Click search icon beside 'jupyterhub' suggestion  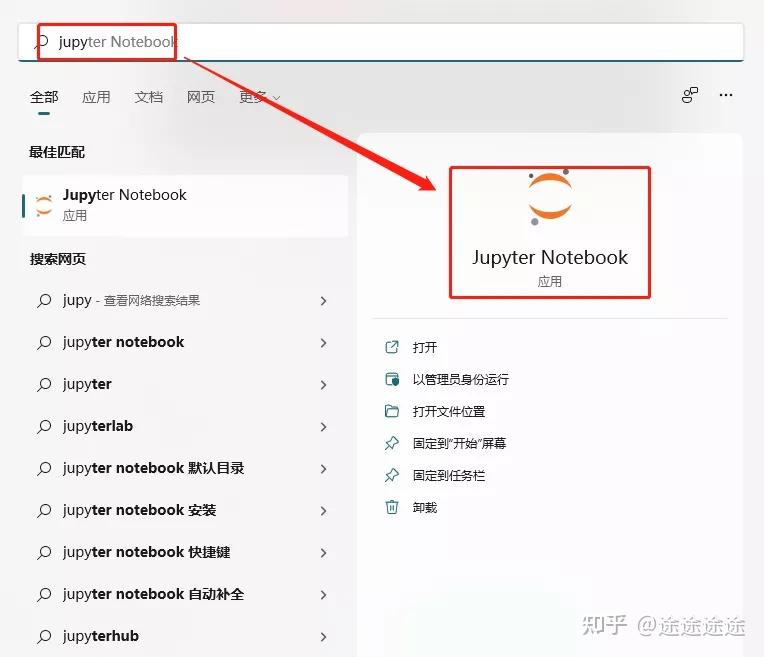tap(44, 636)
